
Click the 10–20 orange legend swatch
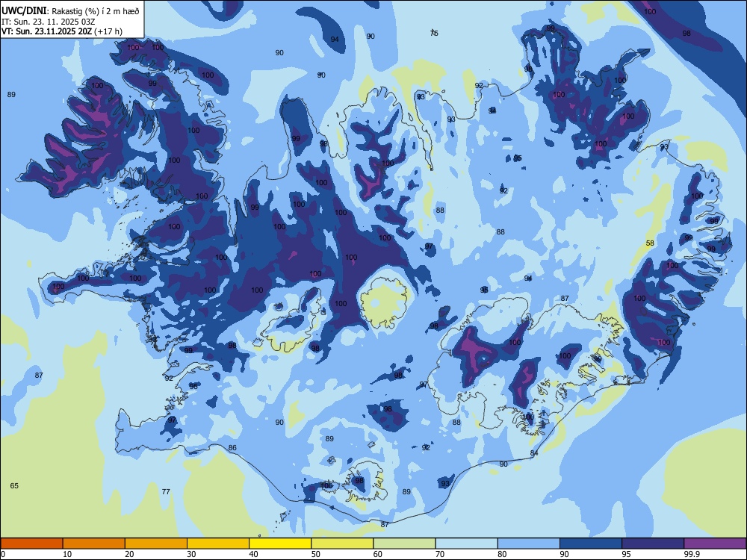pos(94,544)
